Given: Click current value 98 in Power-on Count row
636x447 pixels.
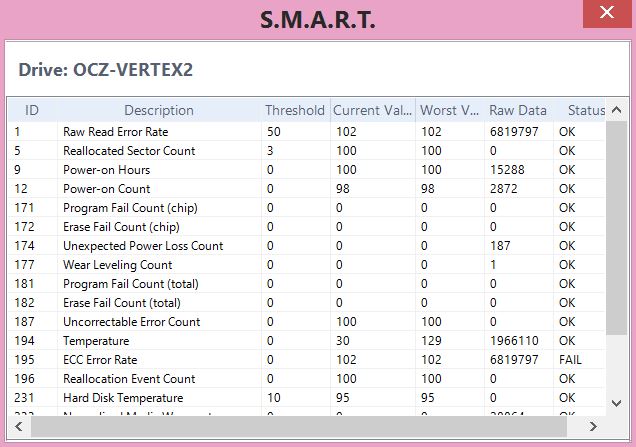Looking at the screenshot, I should [x=343, y=189].
